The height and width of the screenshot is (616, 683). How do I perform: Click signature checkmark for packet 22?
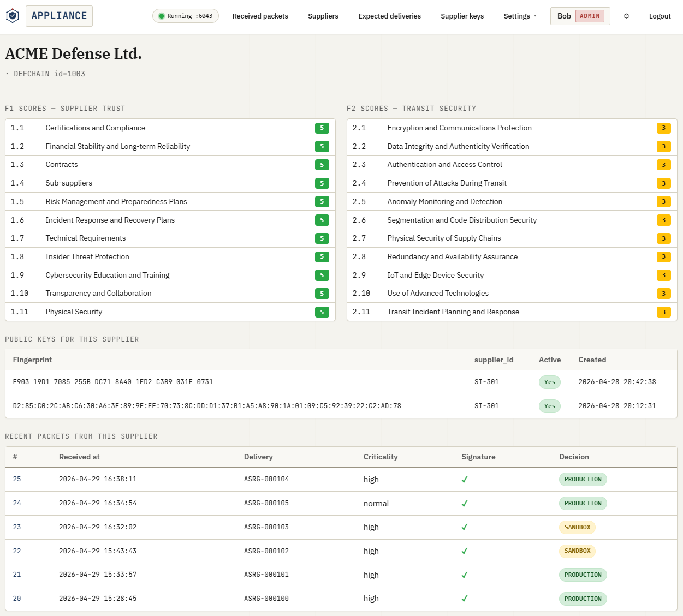point(465,551)
